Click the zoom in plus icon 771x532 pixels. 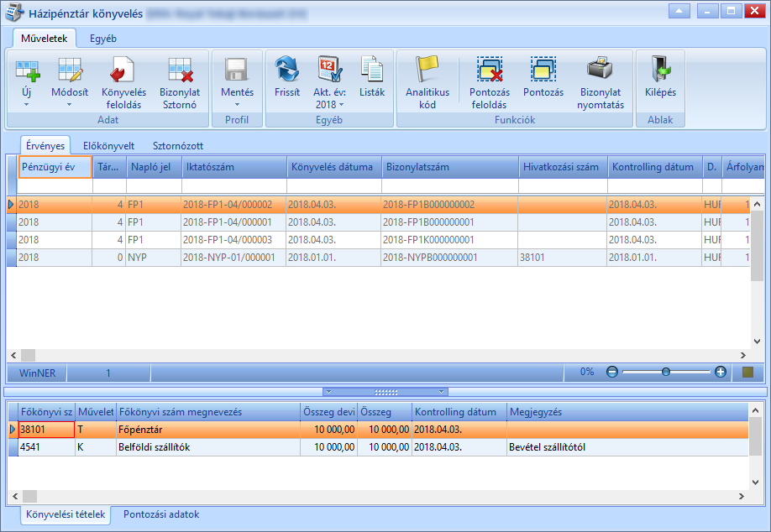coord(721,372)
